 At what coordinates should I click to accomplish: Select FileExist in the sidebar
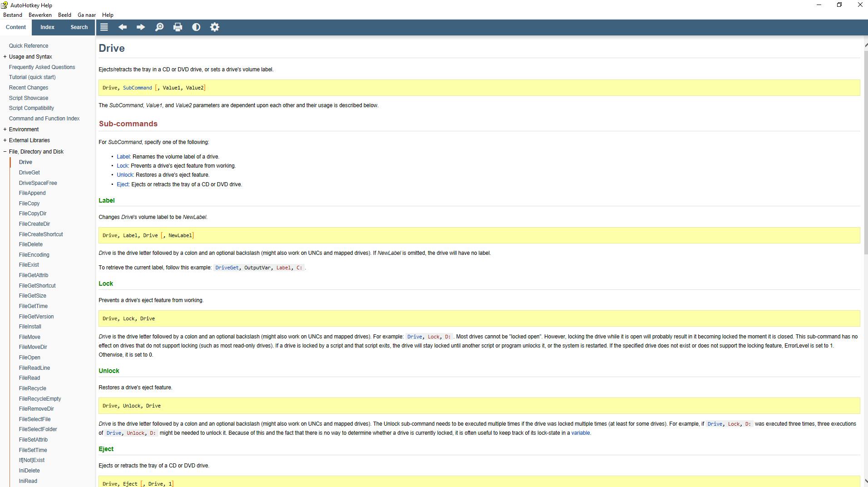pos(29,265)
